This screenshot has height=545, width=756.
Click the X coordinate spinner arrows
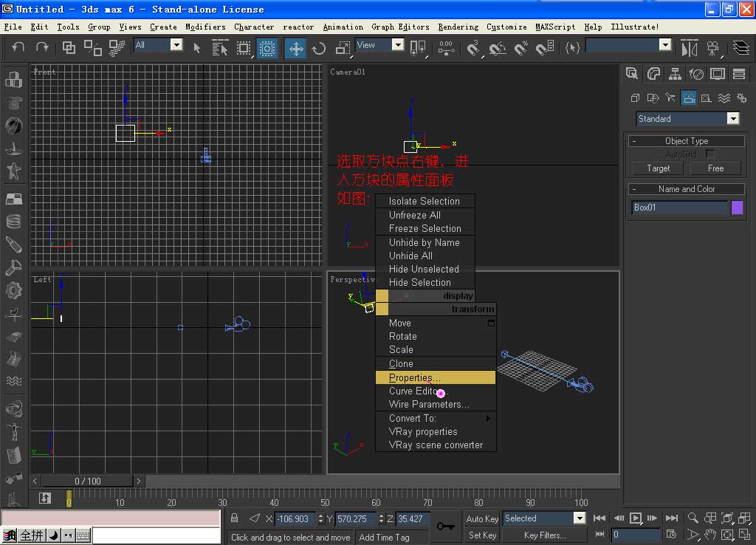pos(320,519)
